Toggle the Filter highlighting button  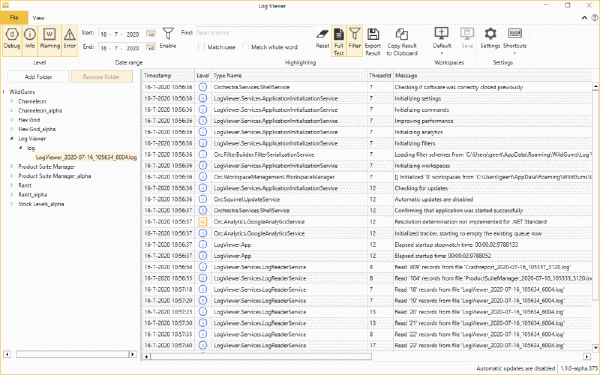355,41
